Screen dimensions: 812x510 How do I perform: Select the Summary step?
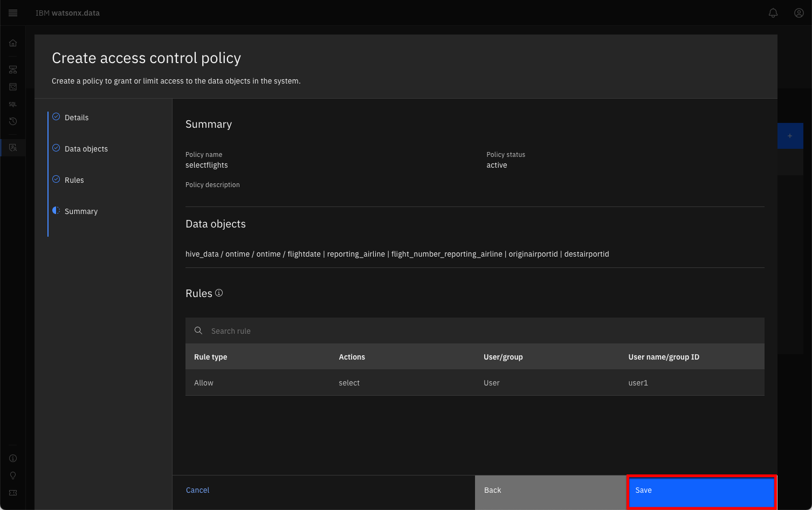81,211
